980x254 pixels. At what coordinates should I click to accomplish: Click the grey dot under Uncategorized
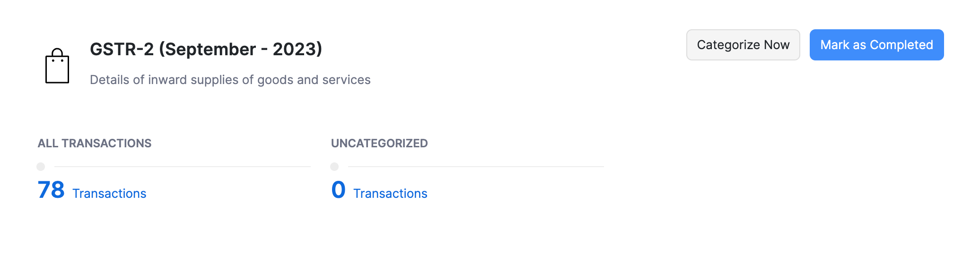click(334, 167)
